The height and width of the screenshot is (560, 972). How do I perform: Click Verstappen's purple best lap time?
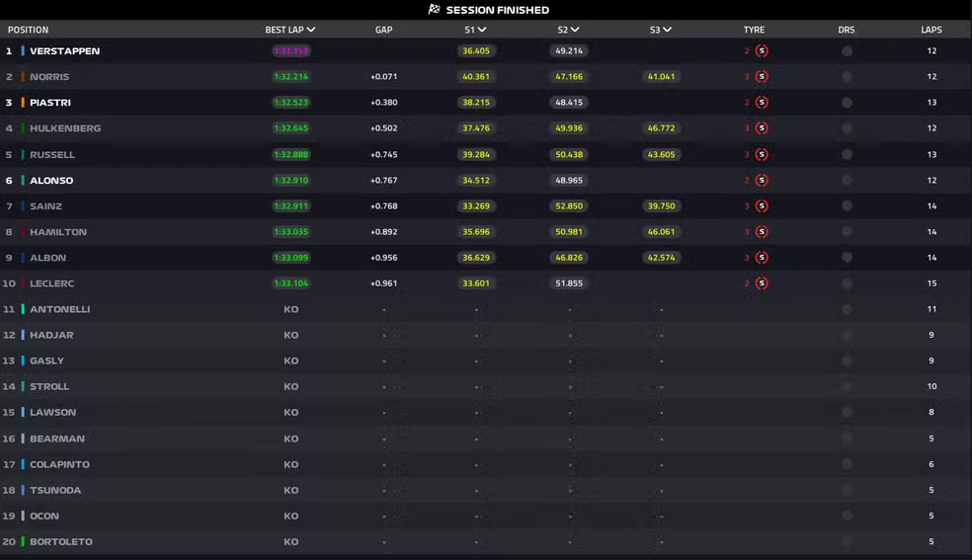tap(290, 51)
